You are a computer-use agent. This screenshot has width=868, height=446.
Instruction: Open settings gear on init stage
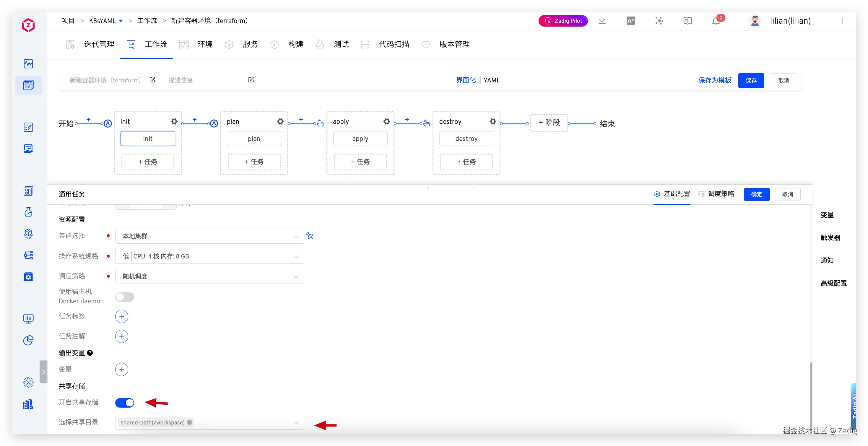(174, 121)
